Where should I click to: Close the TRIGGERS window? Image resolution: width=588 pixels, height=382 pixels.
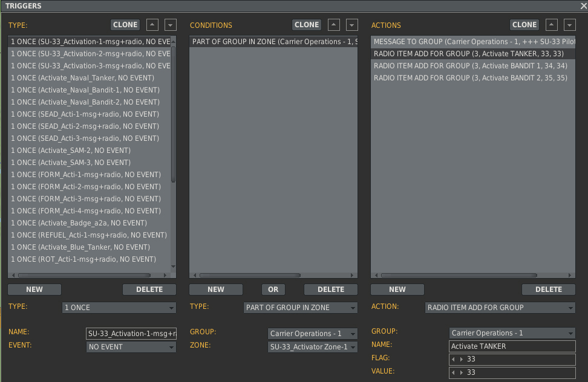tap(584, 5)
